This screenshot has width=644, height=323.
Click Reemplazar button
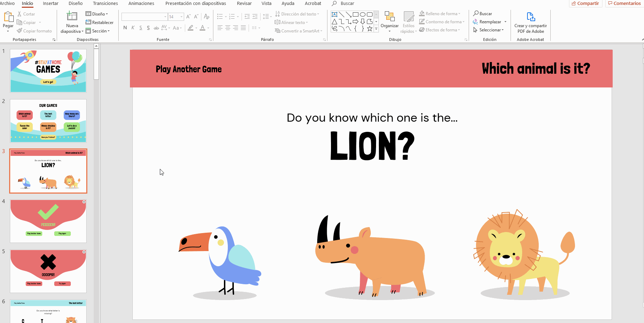coord(490,22)
